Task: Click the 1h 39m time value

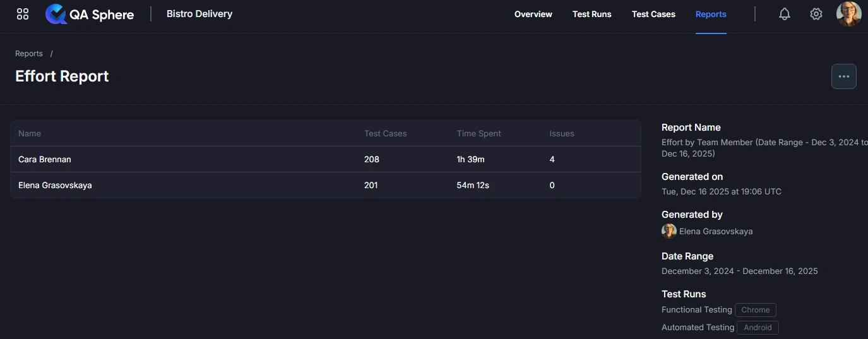Action: pos(471,159)
